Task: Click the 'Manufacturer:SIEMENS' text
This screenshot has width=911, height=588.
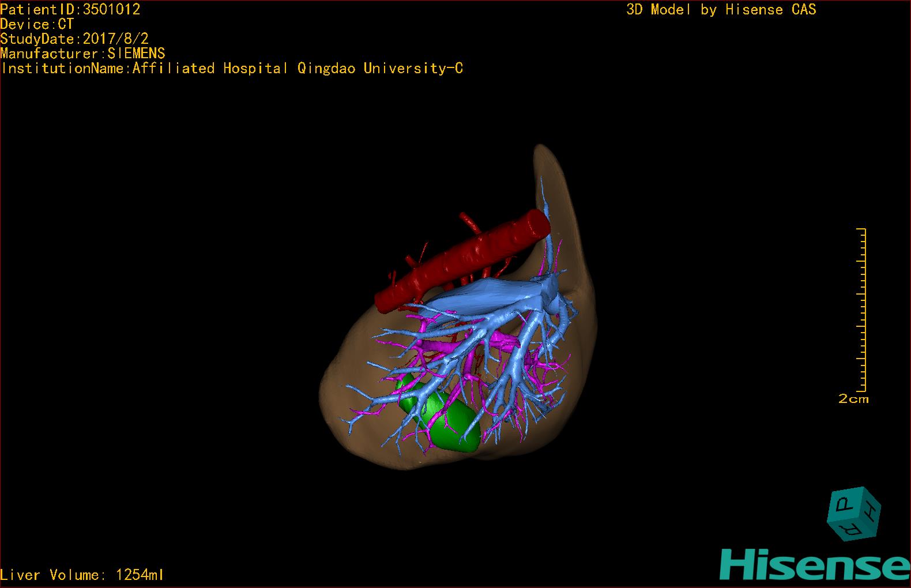Action: [82, 54]
